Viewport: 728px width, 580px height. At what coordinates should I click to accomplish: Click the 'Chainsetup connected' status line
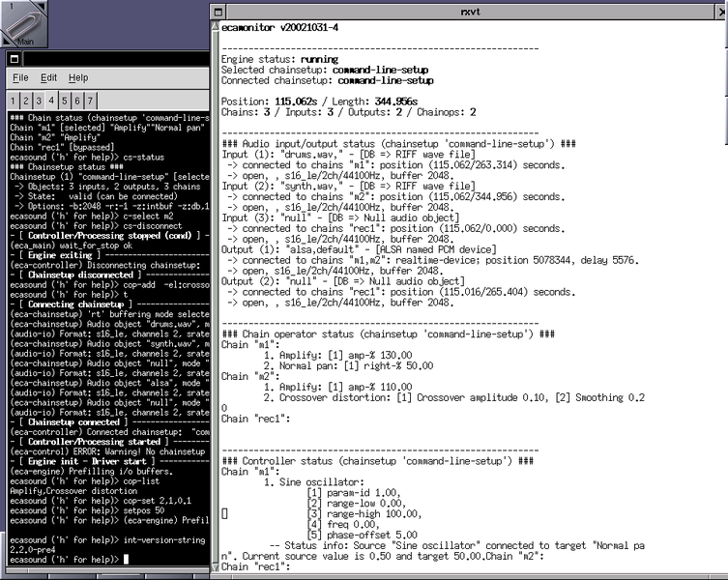point(109,422)
